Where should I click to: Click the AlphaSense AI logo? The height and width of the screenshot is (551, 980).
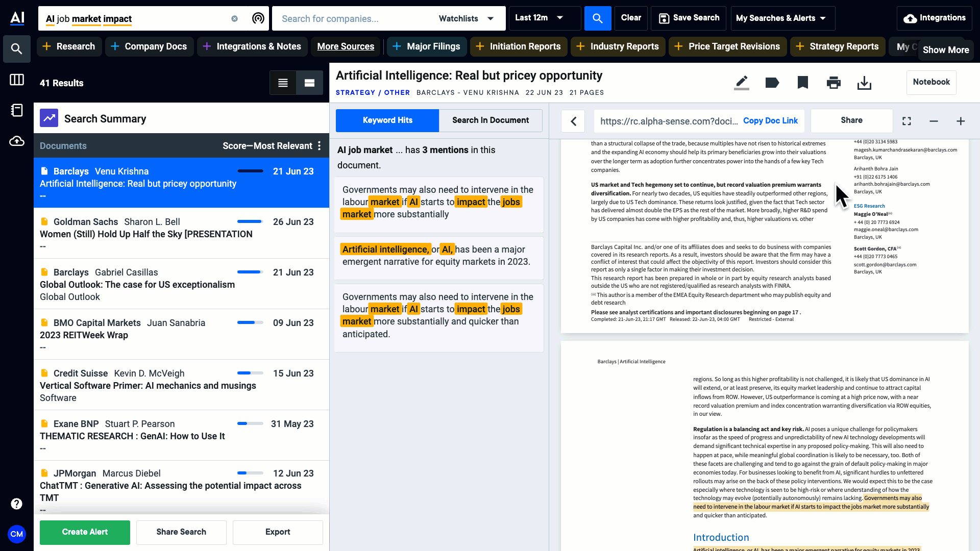(x=17, y=18)
